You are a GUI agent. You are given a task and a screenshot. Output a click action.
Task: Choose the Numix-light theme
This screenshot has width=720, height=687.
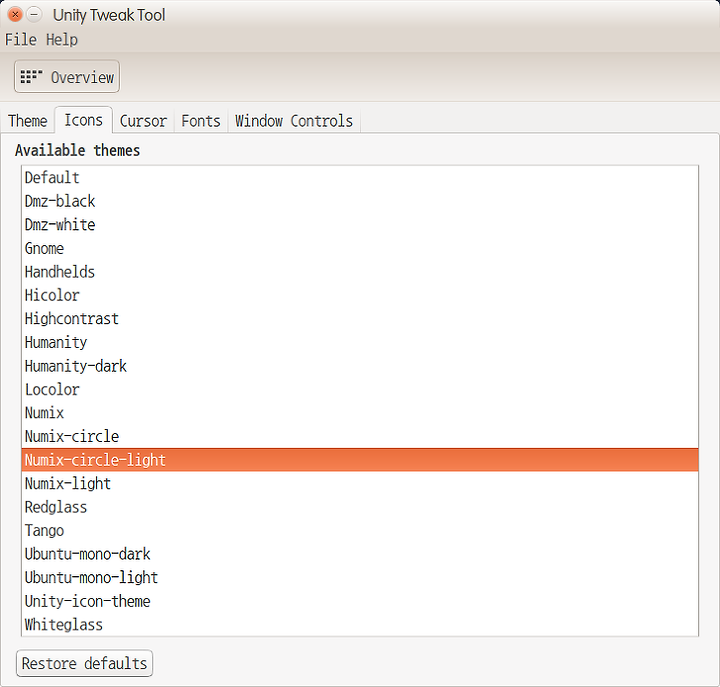tap(360, 484)
